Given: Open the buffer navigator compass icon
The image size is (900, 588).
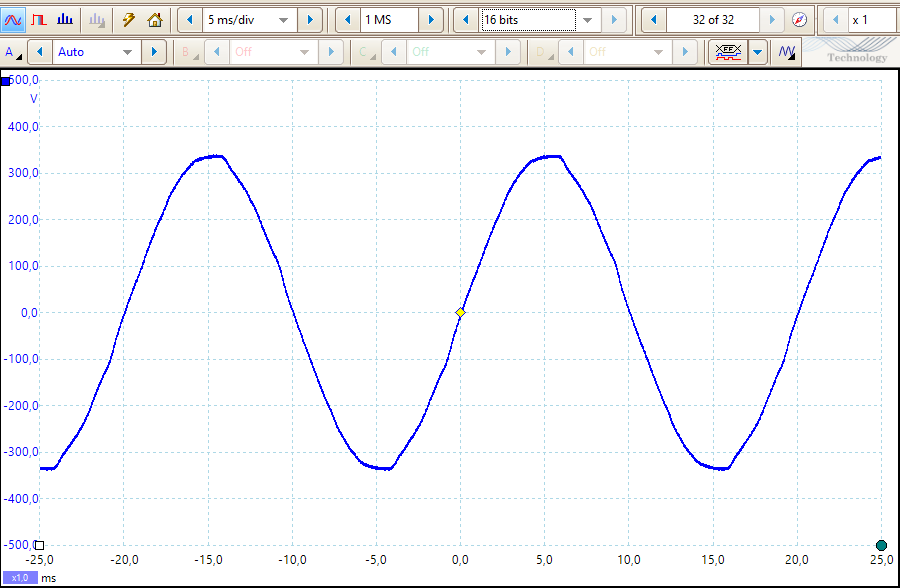Looking at the screenshot, I should (x=799, y=20).
